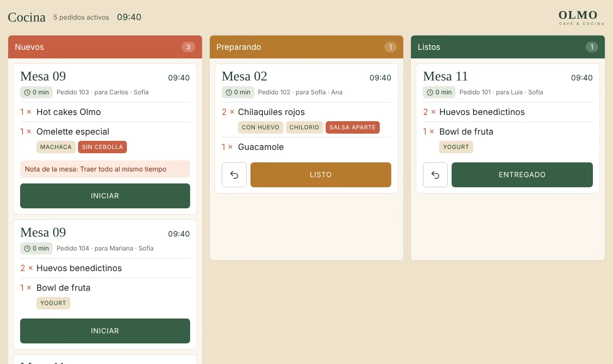
Task: Click Bowl de fruta in Mesa 11 card
Action: tap(466, 132)
